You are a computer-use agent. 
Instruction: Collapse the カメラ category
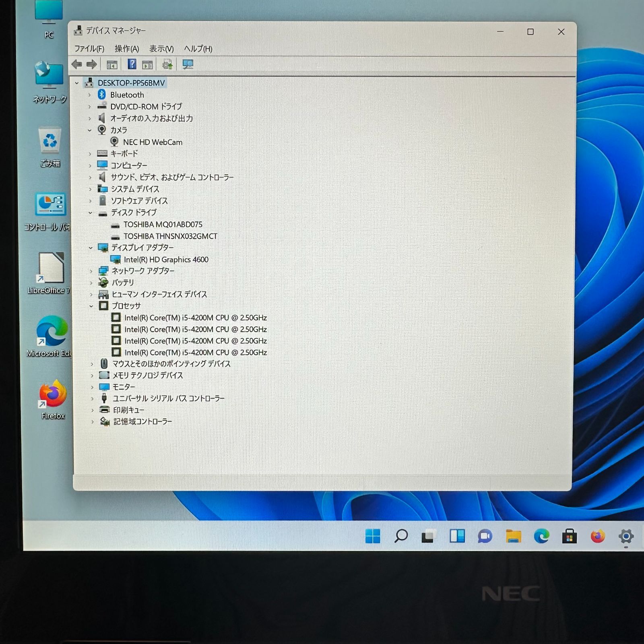[x=89, y=130]
